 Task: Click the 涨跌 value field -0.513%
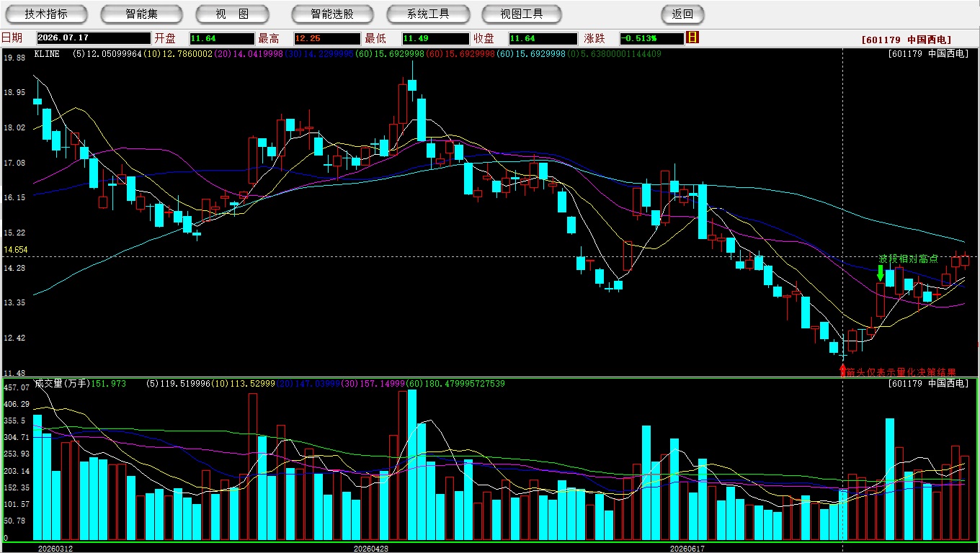point(651,38)
